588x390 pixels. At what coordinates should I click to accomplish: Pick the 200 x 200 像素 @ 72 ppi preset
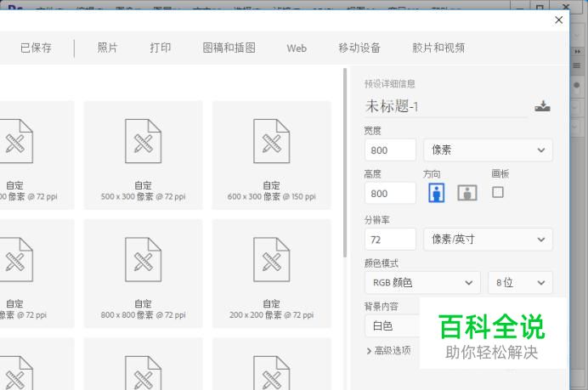(x=272, y=274)
